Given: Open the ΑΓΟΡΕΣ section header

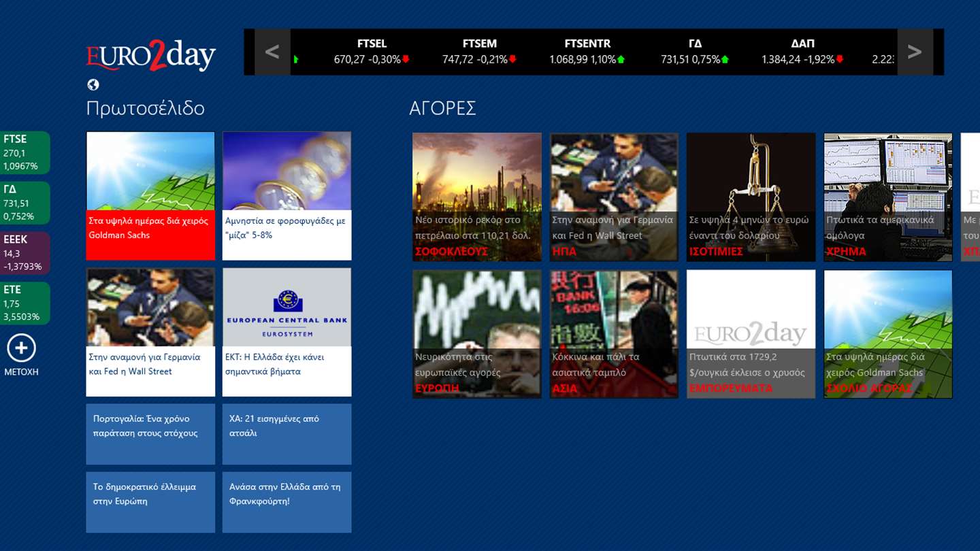Looking at the screenshot, I should click(x=442, y=108).
